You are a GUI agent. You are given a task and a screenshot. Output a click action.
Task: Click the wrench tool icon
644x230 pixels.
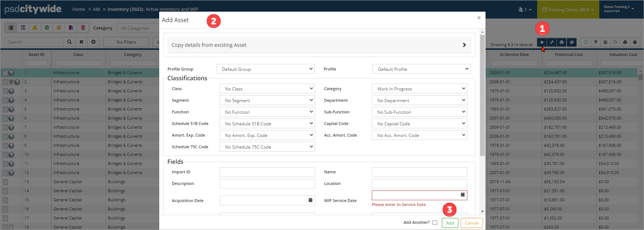[552, 42]
